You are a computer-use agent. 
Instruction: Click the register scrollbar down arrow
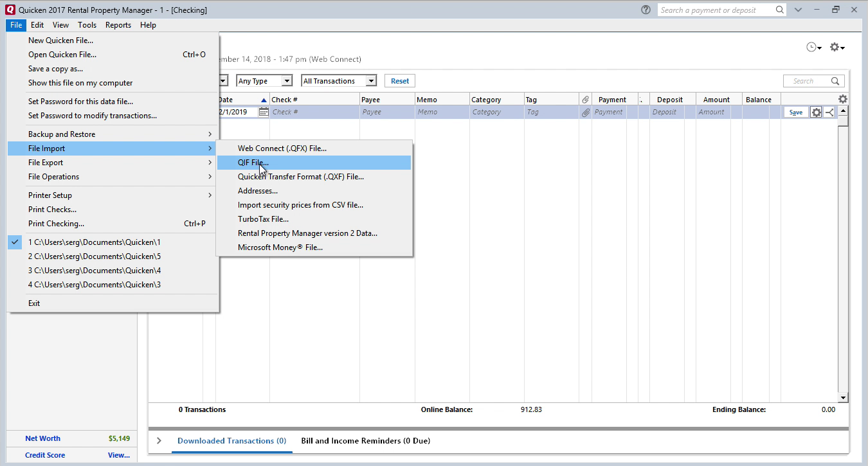pos(843,398)
